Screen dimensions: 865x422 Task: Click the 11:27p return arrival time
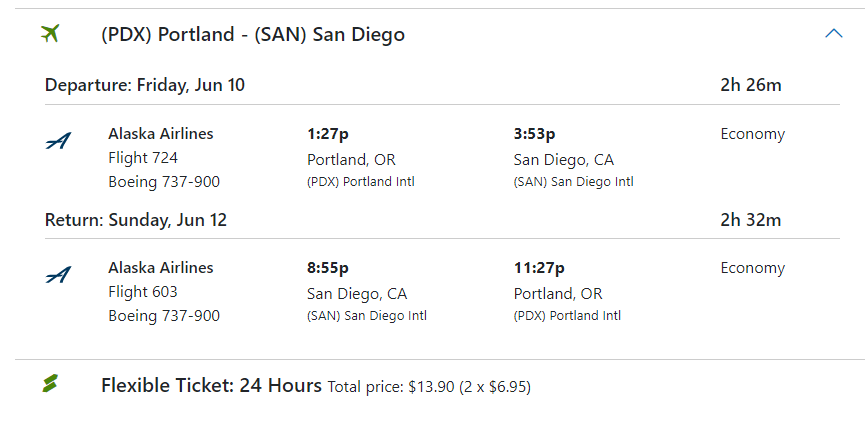539,268
